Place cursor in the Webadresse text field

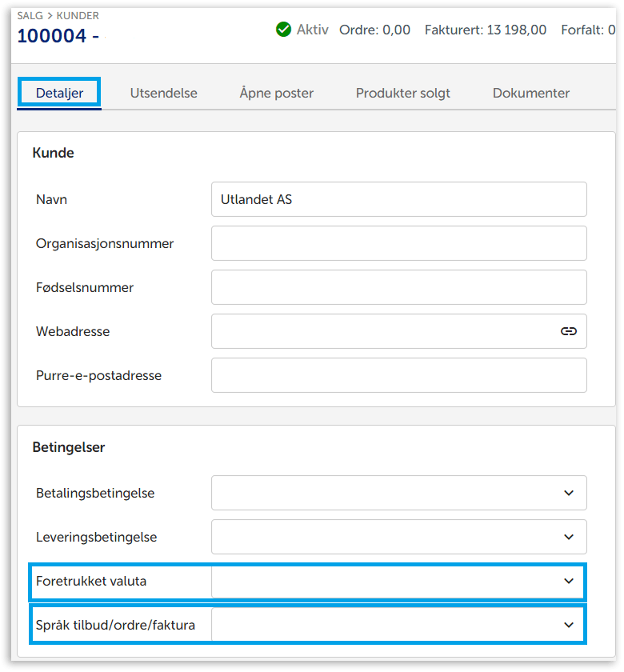[x=384, y=331]
